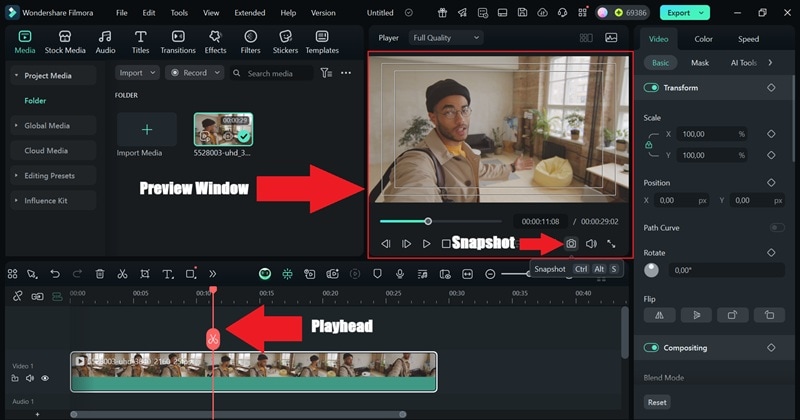Image resolution: width=800 pixels, height=420 pixels.
Task: Add a marker with the shield icon
Action: [x=377, y=274]
